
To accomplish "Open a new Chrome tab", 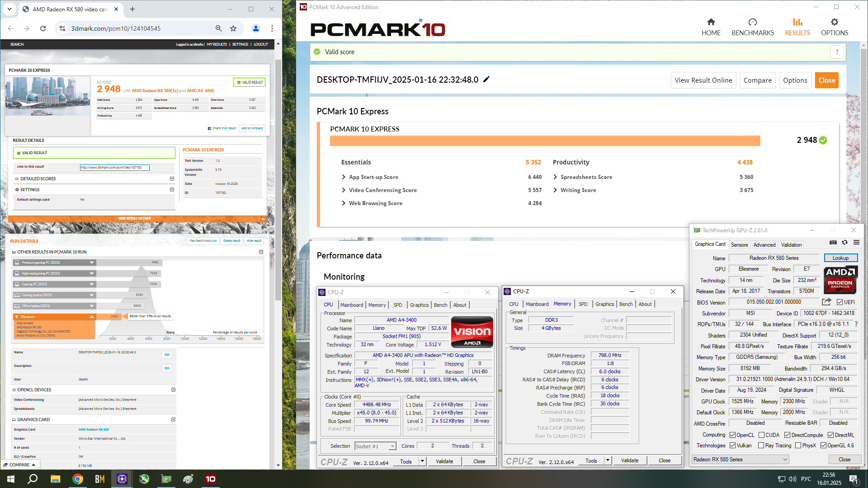I will (x=132, y=9).
